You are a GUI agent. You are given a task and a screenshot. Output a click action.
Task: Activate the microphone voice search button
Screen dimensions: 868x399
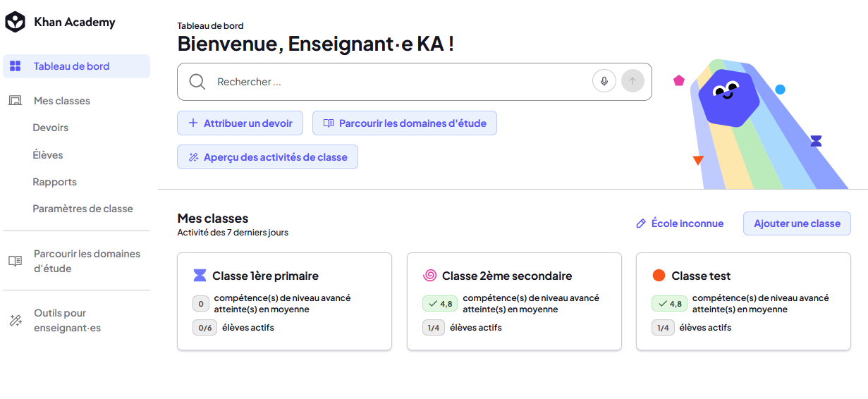[x=604, y=81]
